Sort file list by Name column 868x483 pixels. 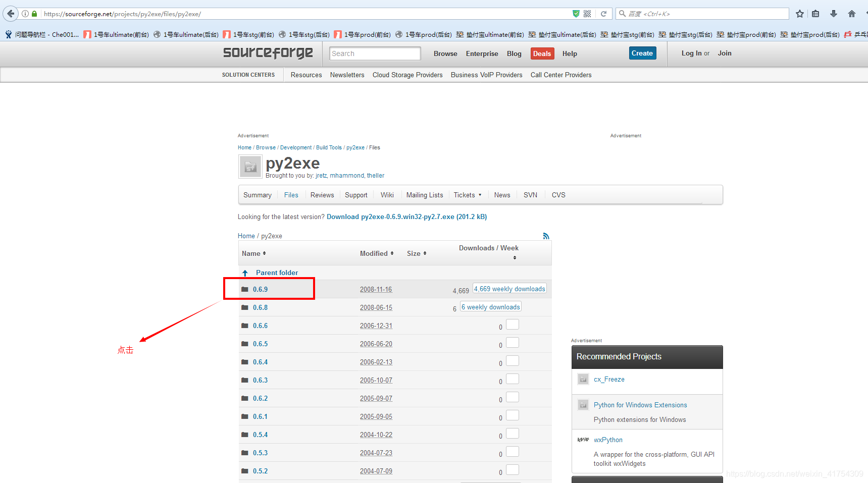pyautogui.click(x=253, y=253)
